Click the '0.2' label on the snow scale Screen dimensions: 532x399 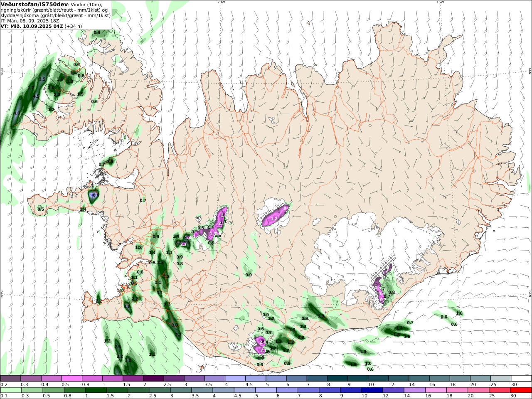(4, 384)
